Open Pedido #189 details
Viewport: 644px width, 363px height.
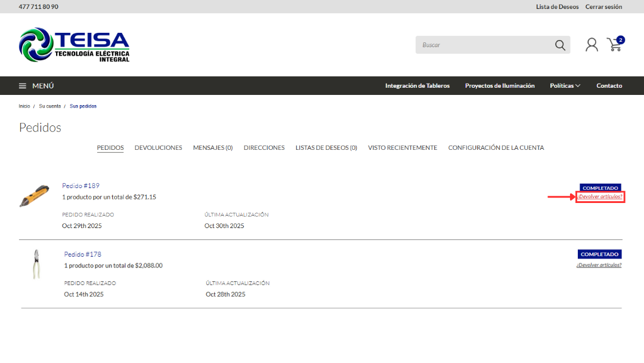pyautogui.click(x=80, y=186)
